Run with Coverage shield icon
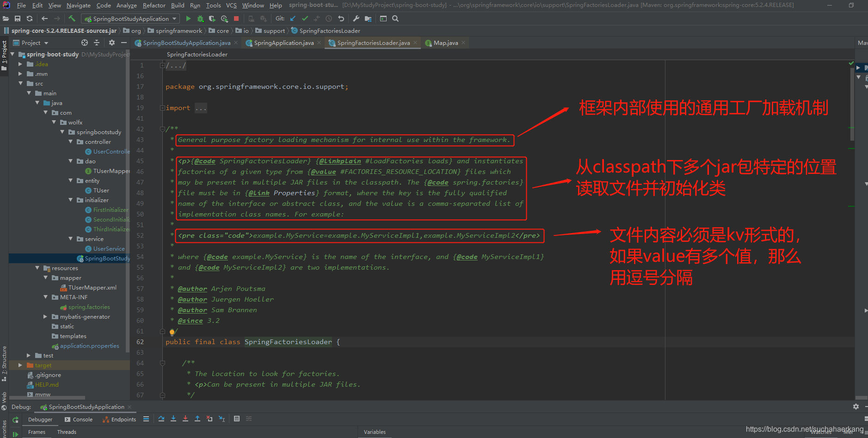Viewport: 868px width, 438px height. 212,19
